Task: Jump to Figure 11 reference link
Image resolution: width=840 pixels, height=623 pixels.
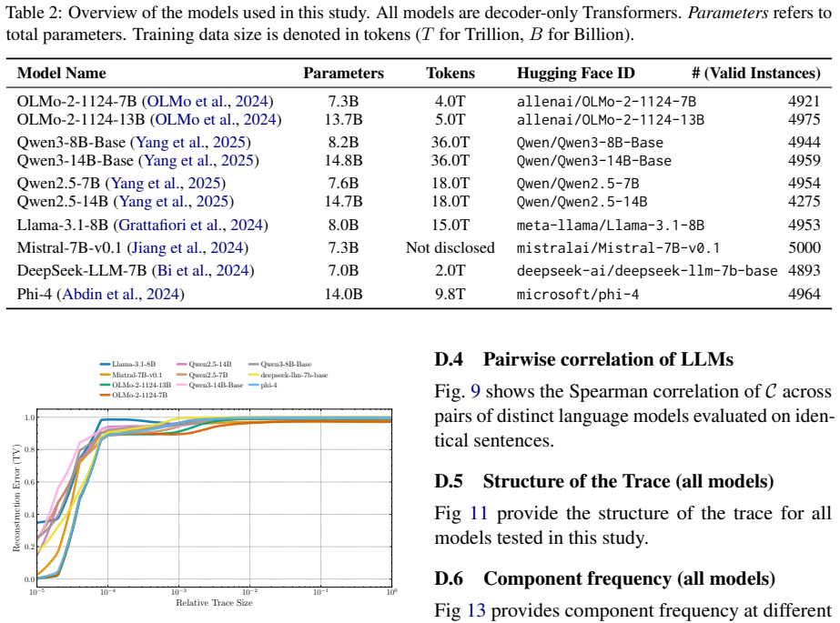Action: pos(479,513)
